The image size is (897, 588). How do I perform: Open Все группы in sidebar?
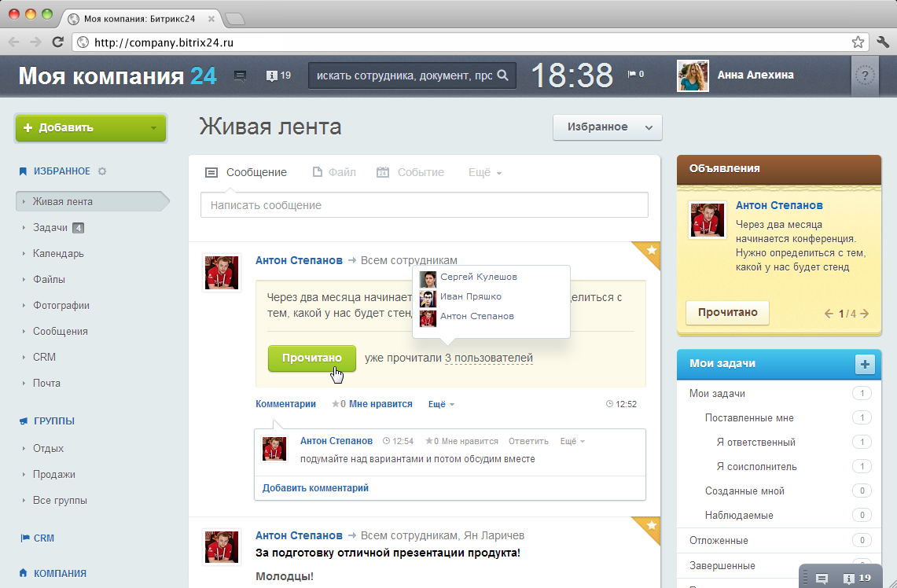(x=60, y=501)
